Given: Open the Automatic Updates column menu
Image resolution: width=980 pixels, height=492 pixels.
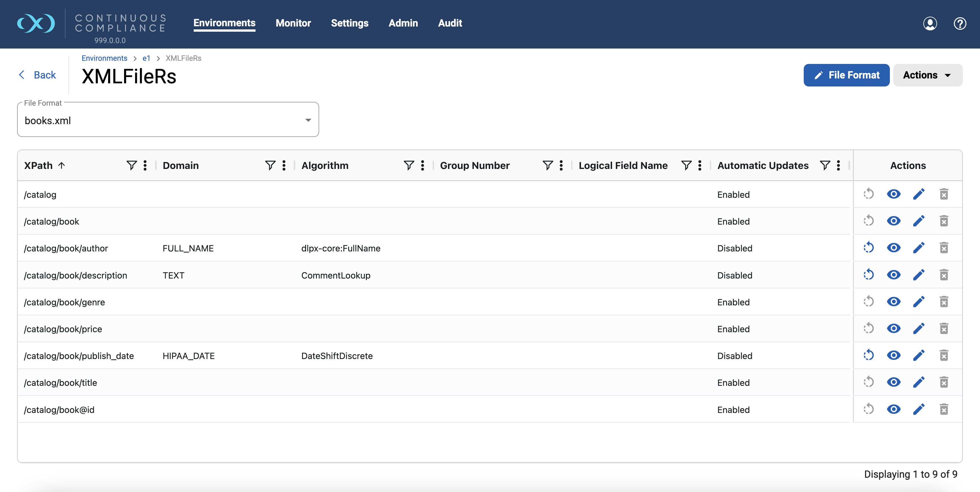Looking at the screenshot, I should pyautogui.click(x=839, y=165).
